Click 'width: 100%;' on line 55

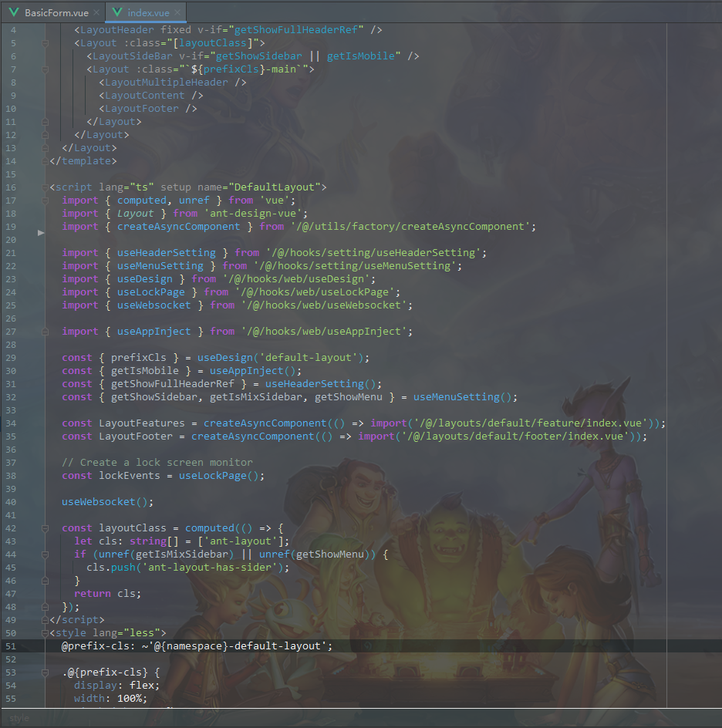[x=110, y=699]
